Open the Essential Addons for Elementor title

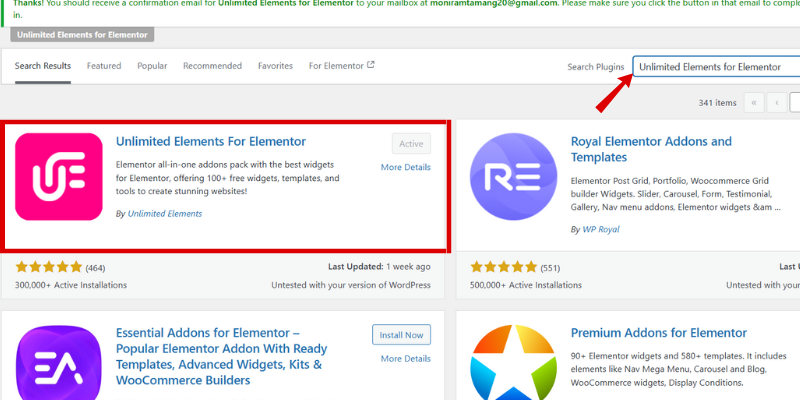click(x=221, y=357)
